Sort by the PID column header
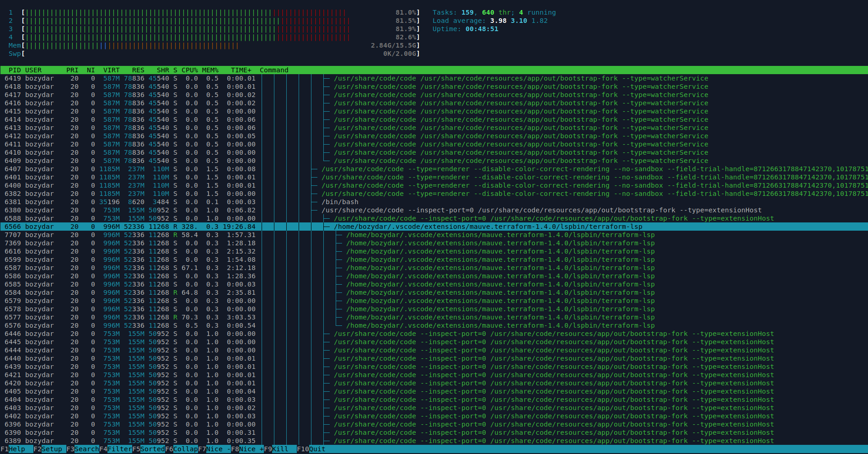This screenshot has width=868, height=454. 14,70
